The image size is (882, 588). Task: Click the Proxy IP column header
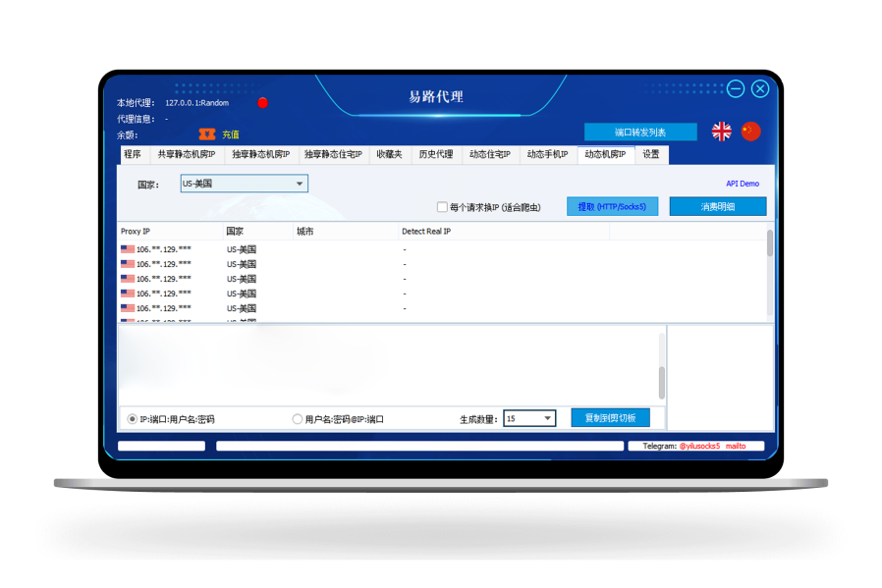[x=171, y=231]
